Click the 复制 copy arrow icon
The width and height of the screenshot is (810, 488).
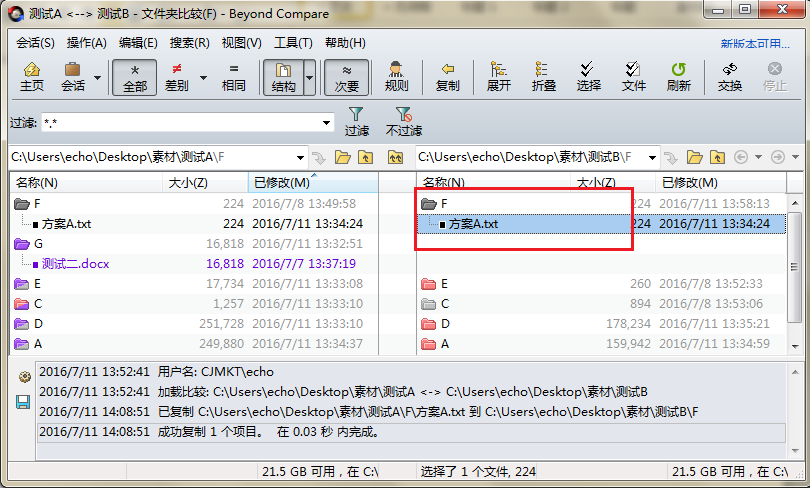[447, 77]
